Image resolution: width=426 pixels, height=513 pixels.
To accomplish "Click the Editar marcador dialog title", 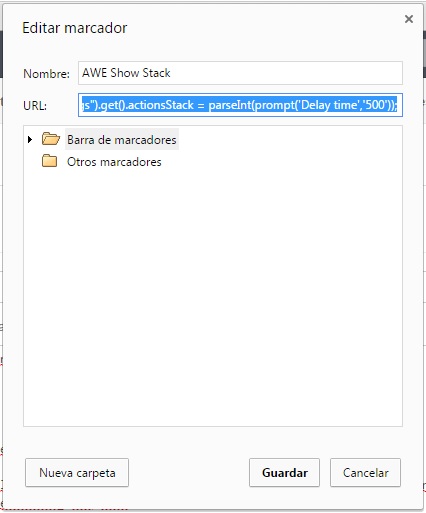I will pyautogui.click(x=75, y=28).
